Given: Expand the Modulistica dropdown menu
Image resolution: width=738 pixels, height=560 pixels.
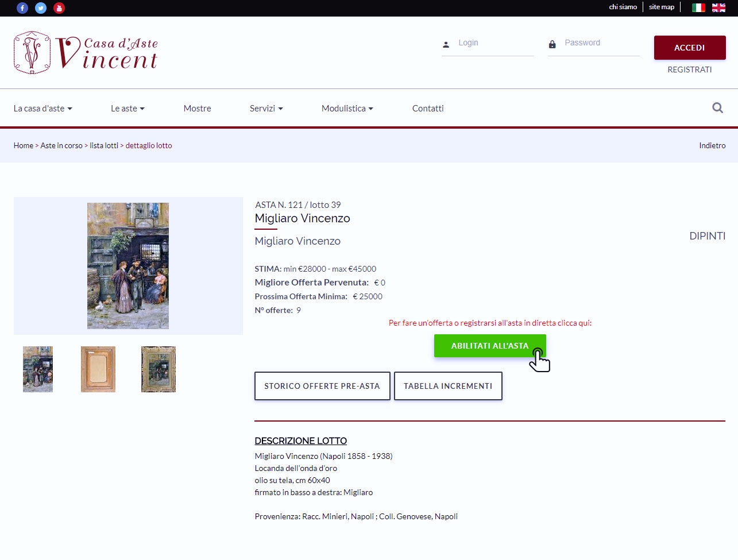Looking at the screenshot, I should (x=347, y=109).
